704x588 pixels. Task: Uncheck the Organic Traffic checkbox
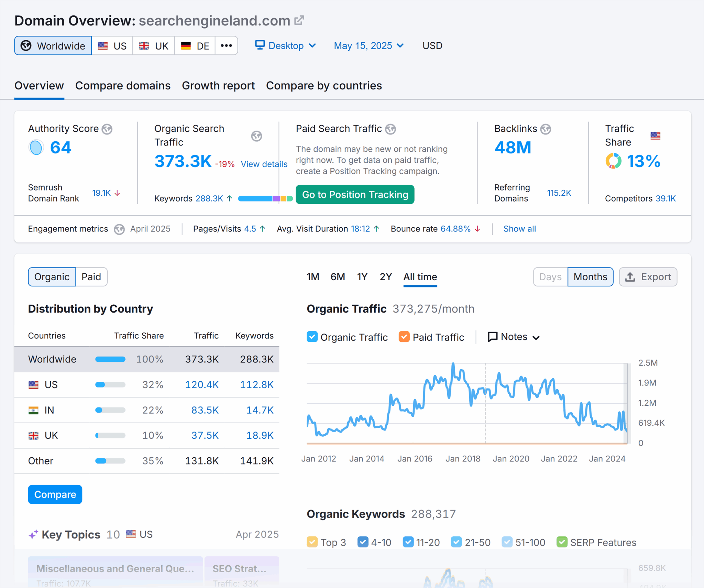[312, 337]
